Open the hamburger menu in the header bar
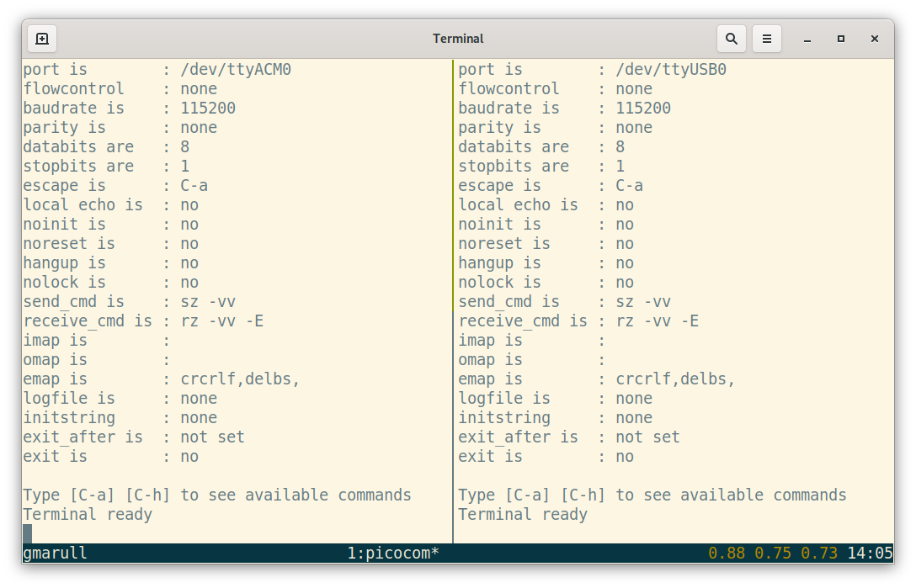 [x=766, y=39]
